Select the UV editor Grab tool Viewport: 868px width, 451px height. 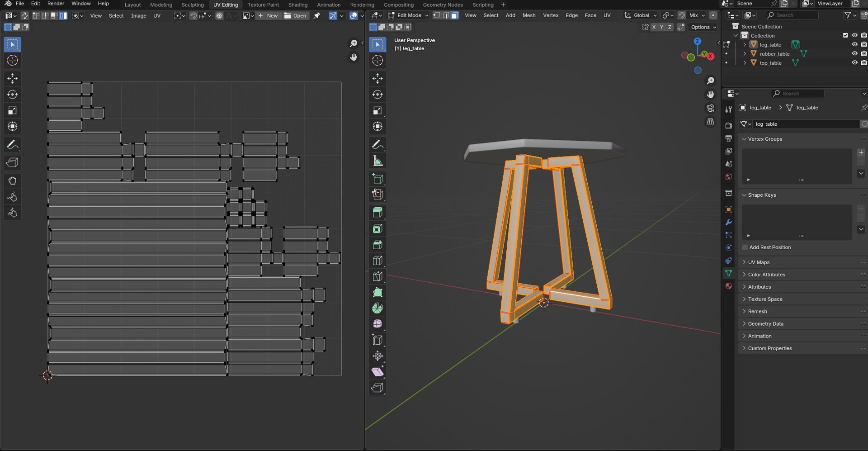pyautogui.click(x=12, y=181)
